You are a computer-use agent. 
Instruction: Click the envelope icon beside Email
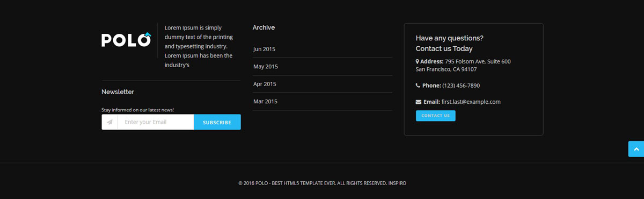419,102
